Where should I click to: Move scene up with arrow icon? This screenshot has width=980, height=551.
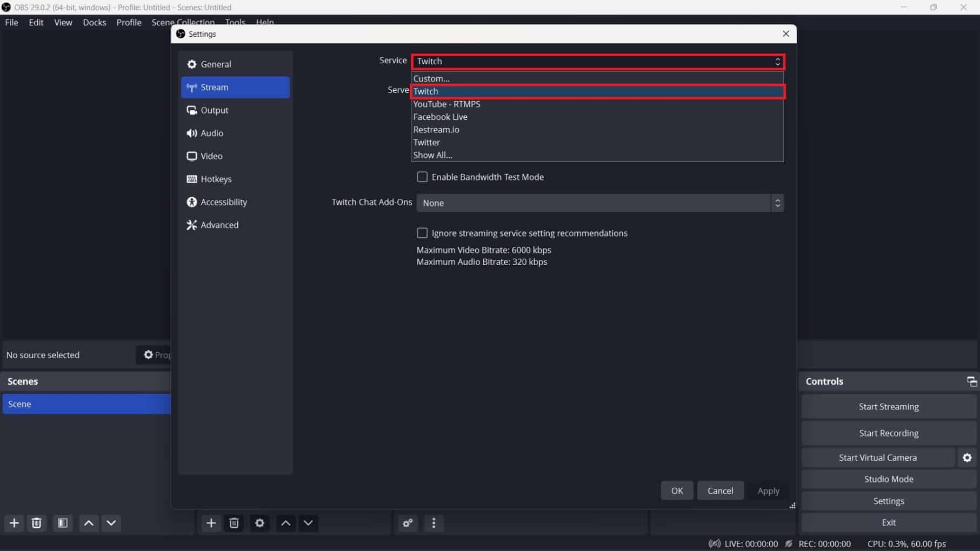pos(89,523)
